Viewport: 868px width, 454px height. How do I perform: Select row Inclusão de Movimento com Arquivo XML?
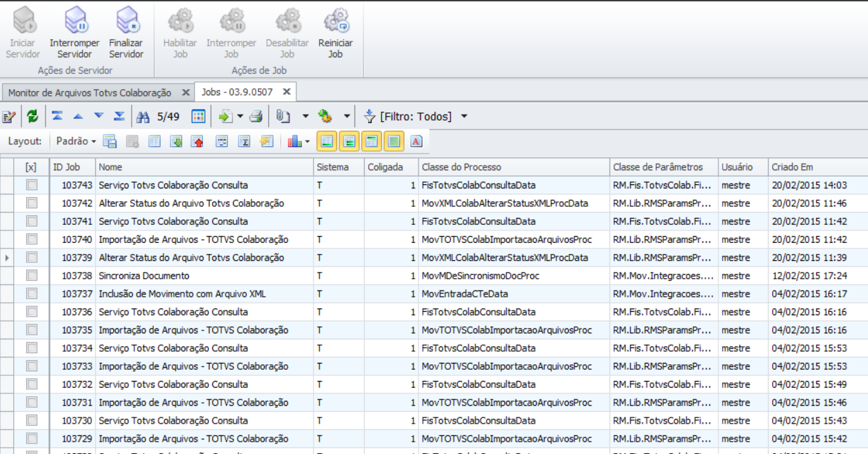434,294
